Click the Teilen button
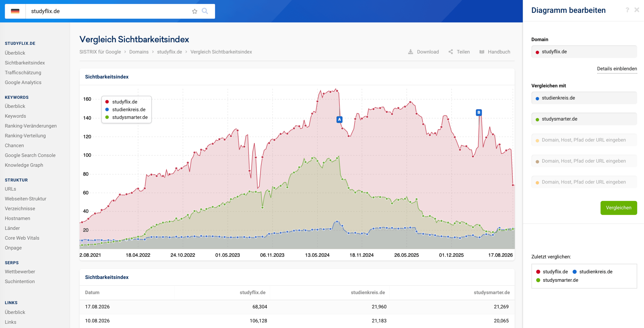Image resolution: width=644 pixels, height=328 pixels. 463,52
